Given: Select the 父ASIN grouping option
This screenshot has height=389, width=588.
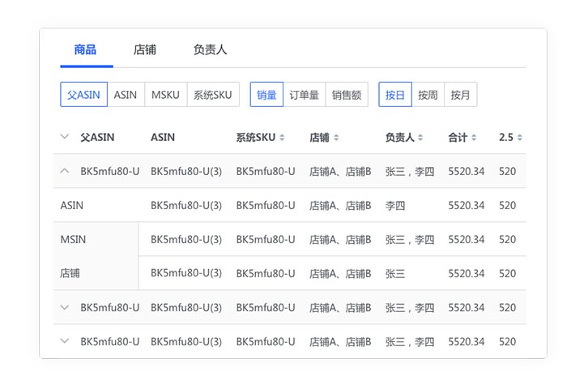Looking at the screenshot, I should click(x=83, y=95).
